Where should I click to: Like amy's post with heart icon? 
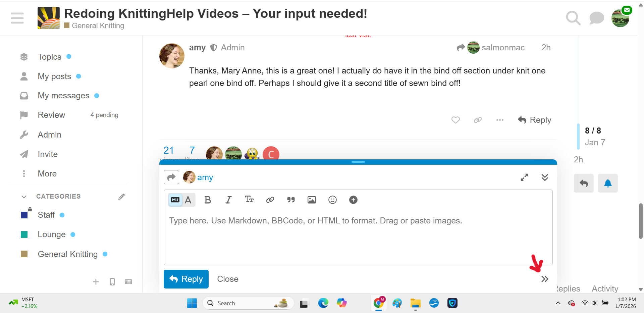tap(455, 120)
